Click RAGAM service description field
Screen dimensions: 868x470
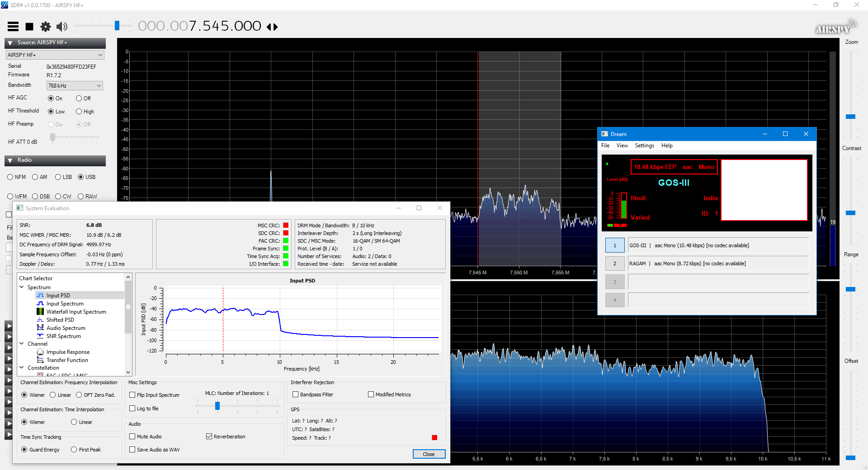point(718,263)
